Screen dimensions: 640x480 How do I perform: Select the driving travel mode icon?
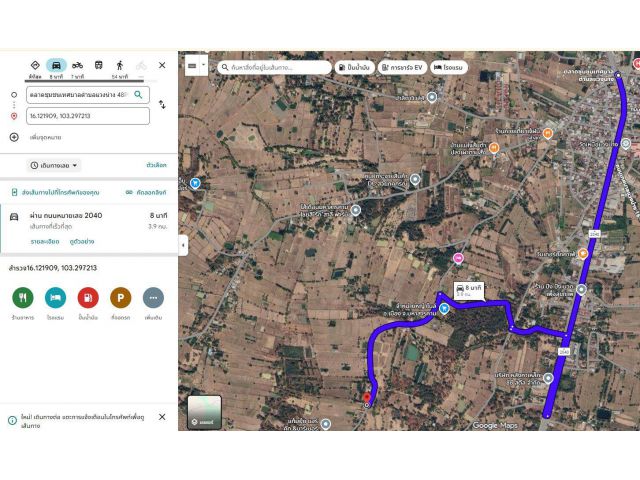click(56, 65)
